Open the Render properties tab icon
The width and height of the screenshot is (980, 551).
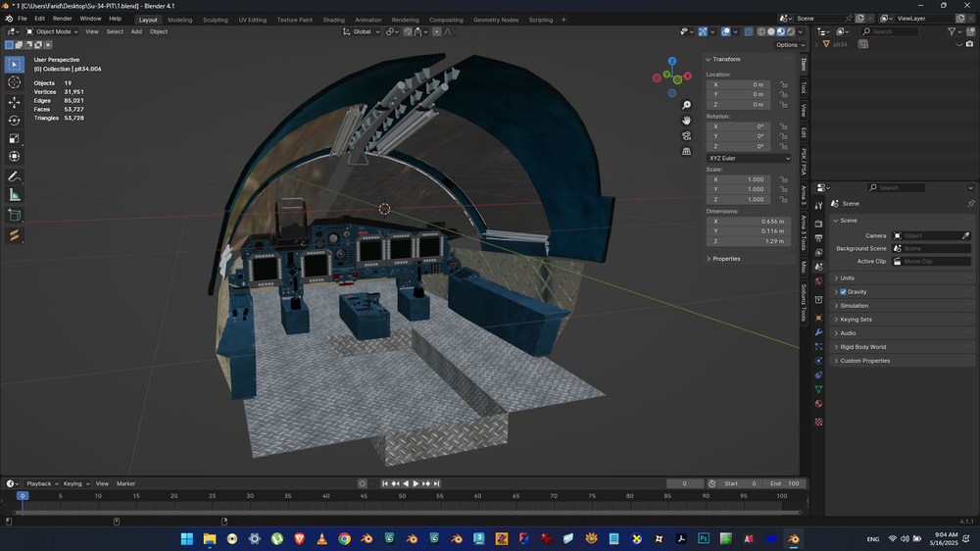tap(818, 224)
